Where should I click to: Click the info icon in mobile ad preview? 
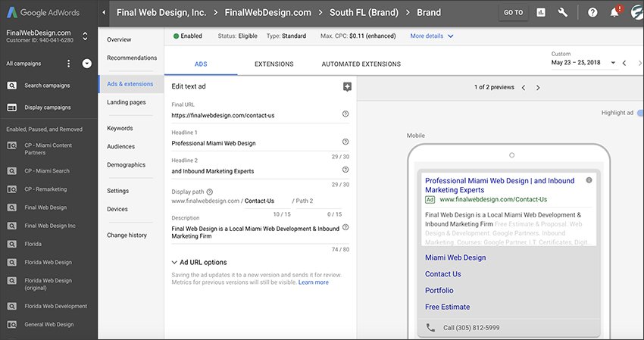pyautogui.click(x=589, y=180)
